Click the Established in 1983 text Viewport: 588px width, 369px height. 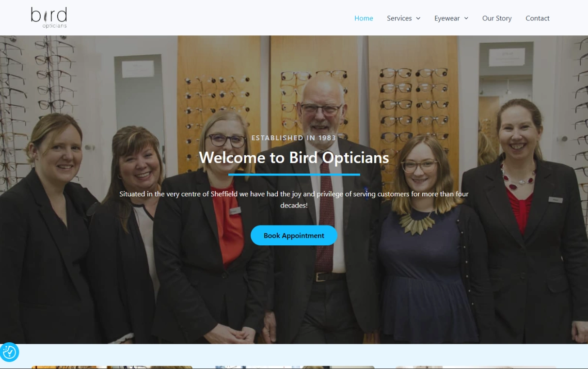(x=294, y=138)
